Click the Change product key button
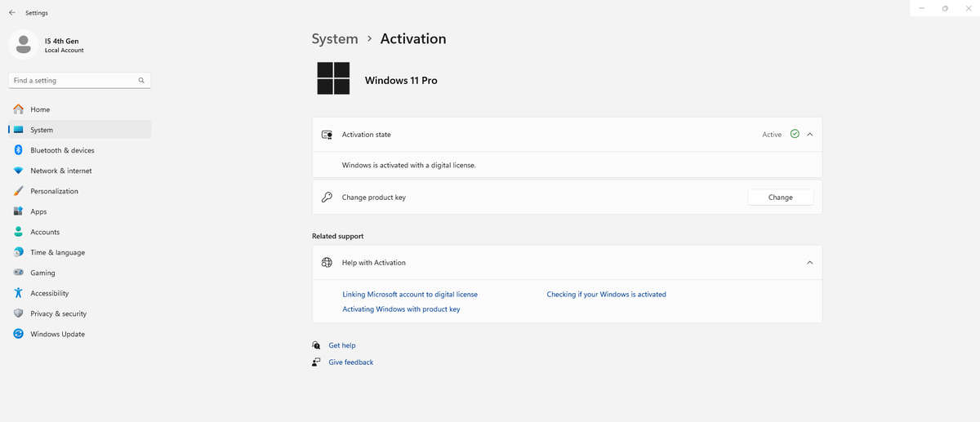 point(780,198)
